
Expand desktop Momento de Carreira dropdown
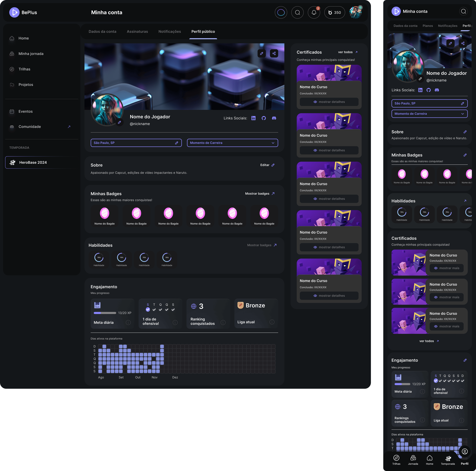pyautogui.click(x=232, y=143)
